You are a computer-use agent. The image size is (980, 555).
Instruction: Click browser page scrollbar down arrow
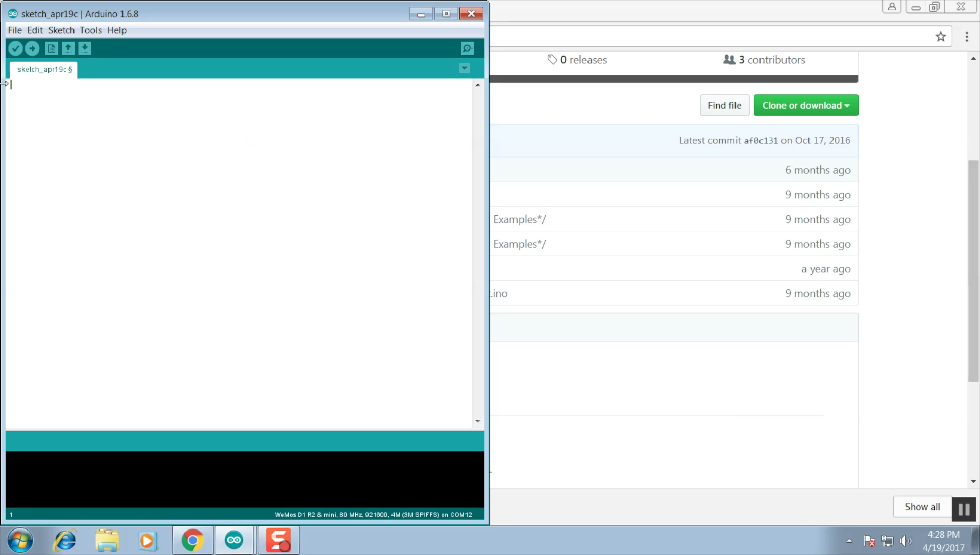973,481
